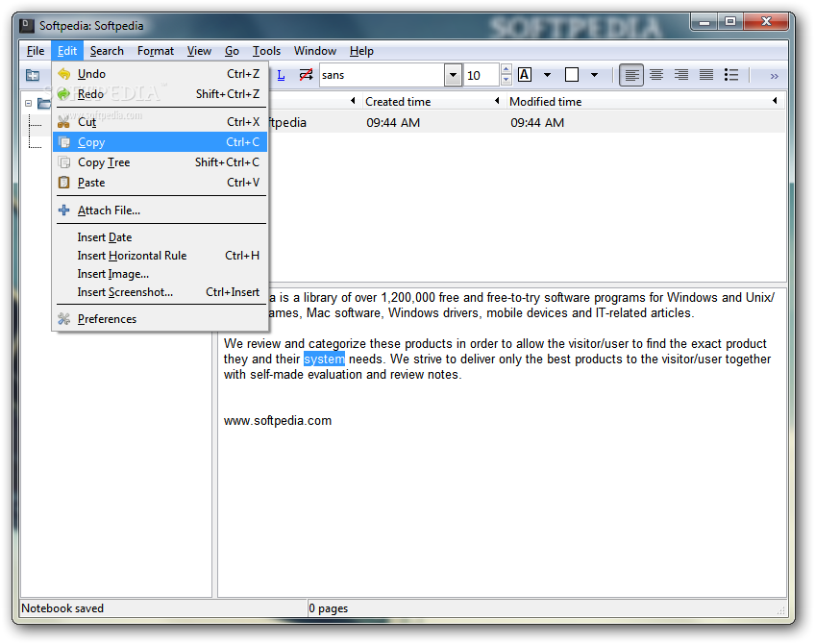Open the Search menu
Screen dimensions: 815x644
[x=107, y=51]
